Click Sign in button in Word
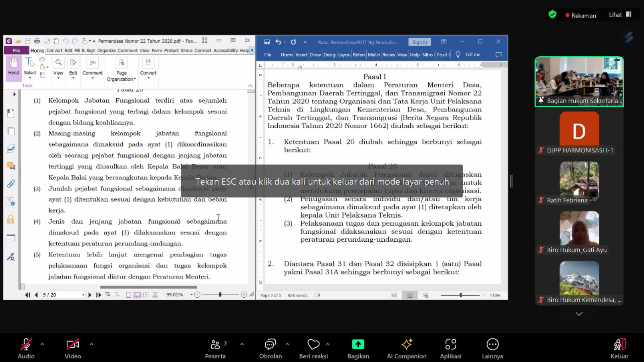Viewport: 644px width, 362px height. [420, 42]
